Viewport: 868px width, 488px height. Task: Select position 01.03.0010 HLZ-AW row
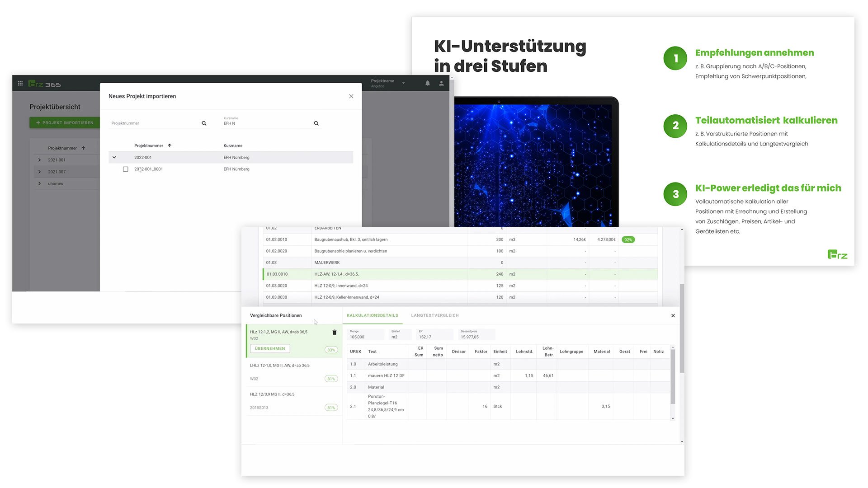[x=460, y=274]
